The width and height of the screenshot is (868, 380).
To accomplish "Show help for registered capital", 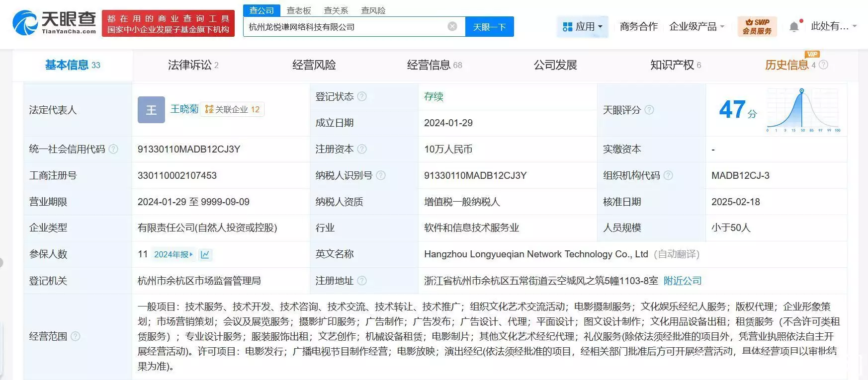I will coord(362,149).
